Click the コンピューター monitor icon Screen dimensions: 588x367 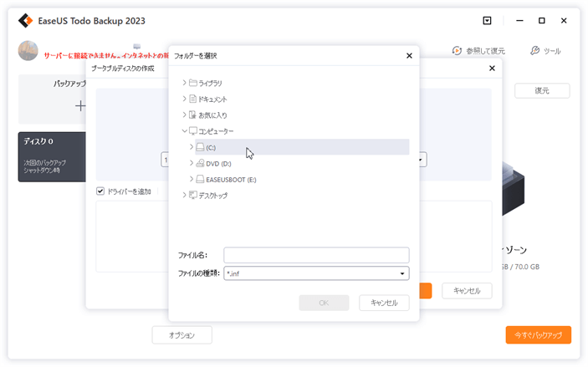[x=193, y=131]
